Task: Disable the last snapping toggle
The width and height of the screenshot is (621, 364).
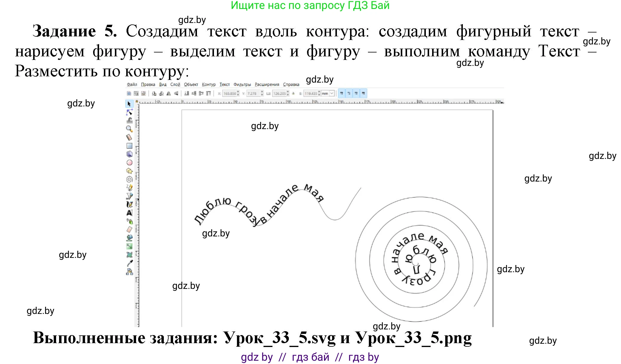Action: (x=363, y=93)
